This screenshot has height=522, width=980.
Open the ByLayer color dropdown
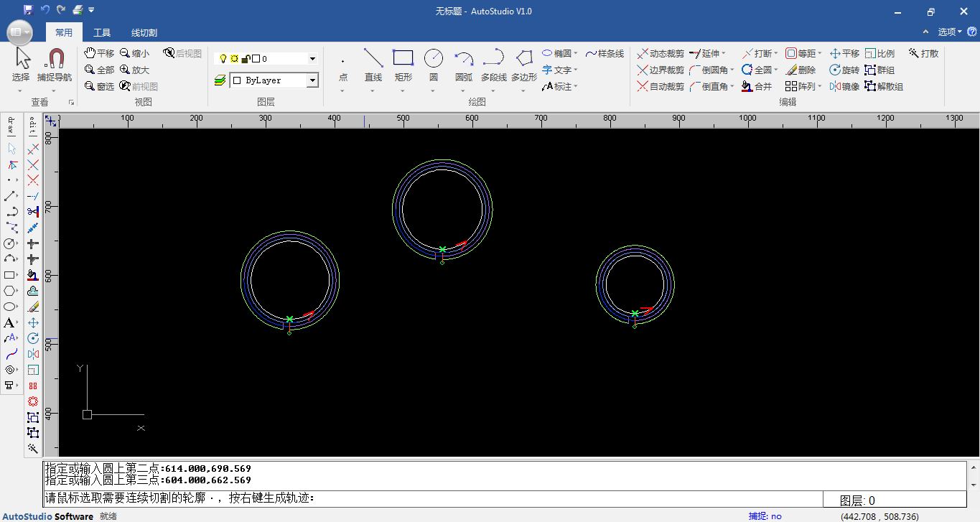point(312,80)
